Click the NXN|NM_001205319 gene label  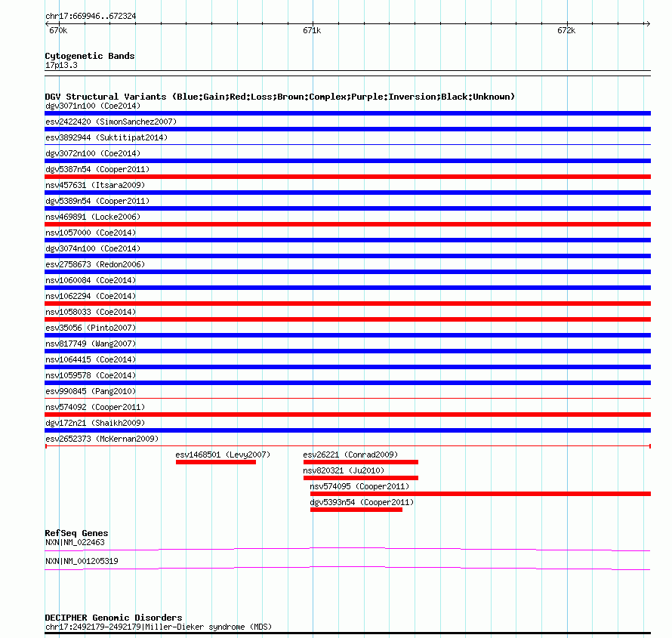(82, 561)
